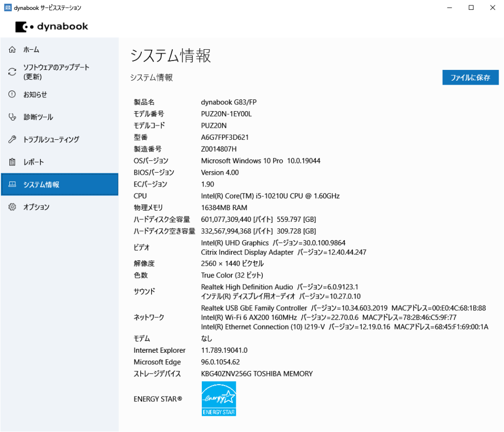This screenshot has height=432, width=504.
Task: Select システム情報 in the sidebar
Action: (60, 184)
